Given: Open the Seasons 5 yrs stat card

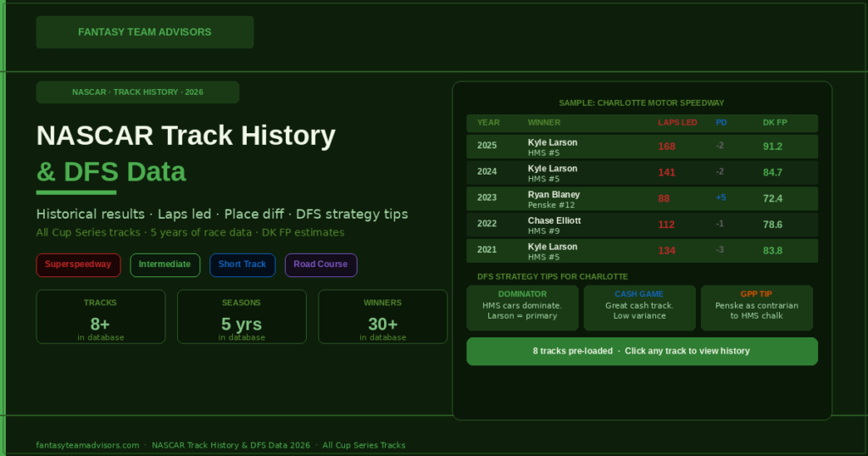Looking at the screenshot, I should [x=242, y=316].
